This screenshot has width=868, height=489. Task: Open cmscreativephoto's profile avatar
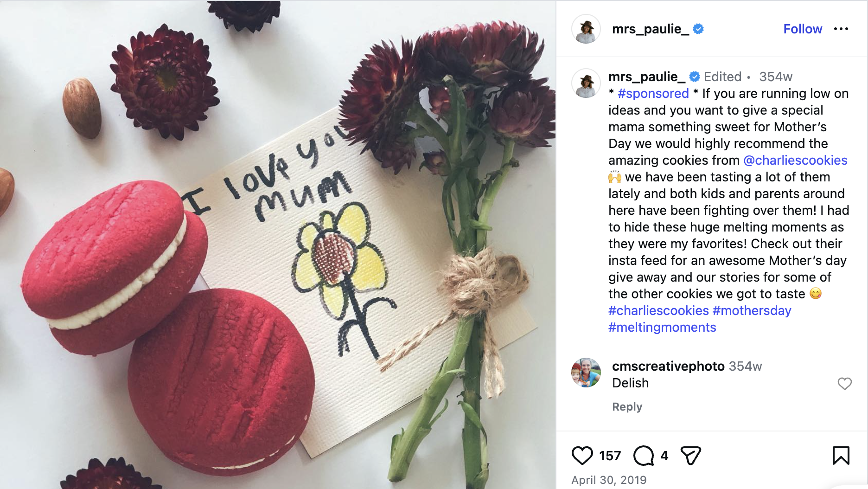pos(586,373)
